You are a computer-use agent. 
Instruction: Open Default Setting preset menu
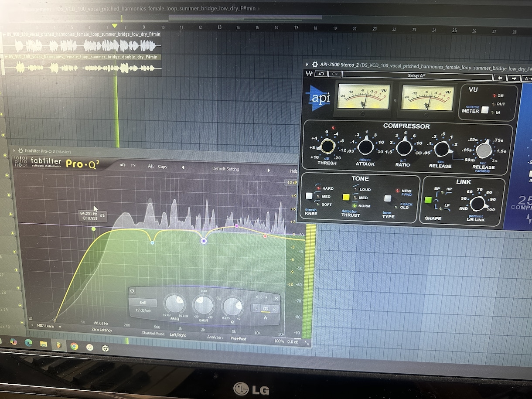[225, 169]
